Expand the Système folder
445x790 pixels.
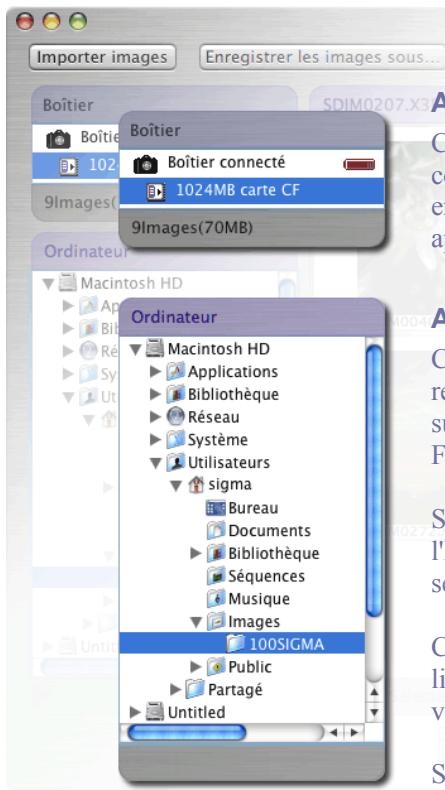(x=156, y=440)
